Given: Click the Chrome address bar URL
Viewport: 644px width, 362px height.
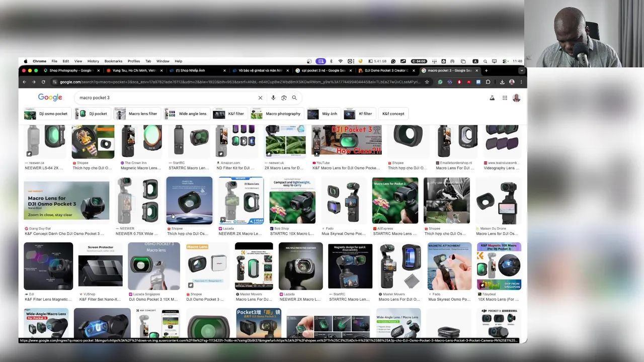Looking at the screenshot, I should tap(239, 82).
